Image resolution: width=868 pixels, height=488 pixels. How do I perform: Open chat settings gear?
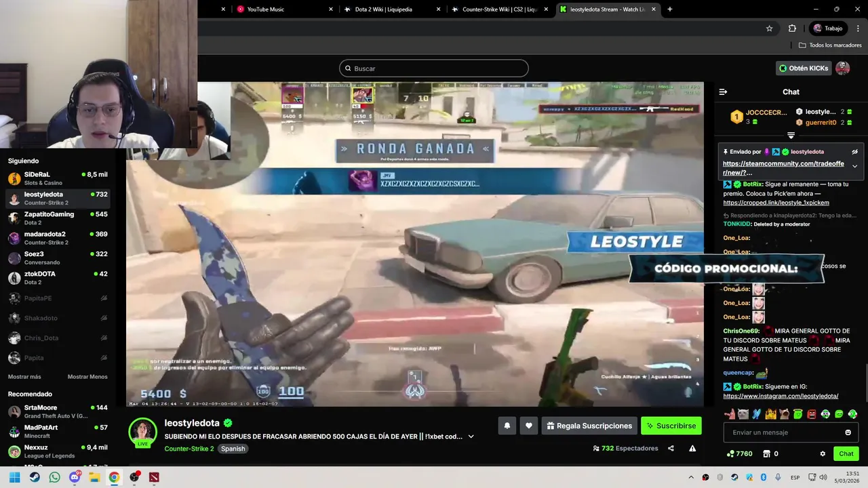point(823,453)
